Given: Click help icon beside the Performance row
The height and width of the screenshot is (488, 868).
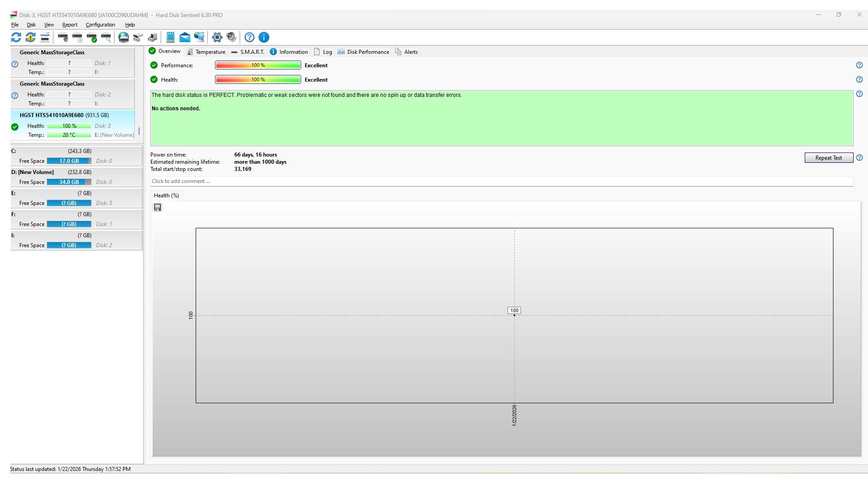Looking at the screenshot, I should coord(859,65).
